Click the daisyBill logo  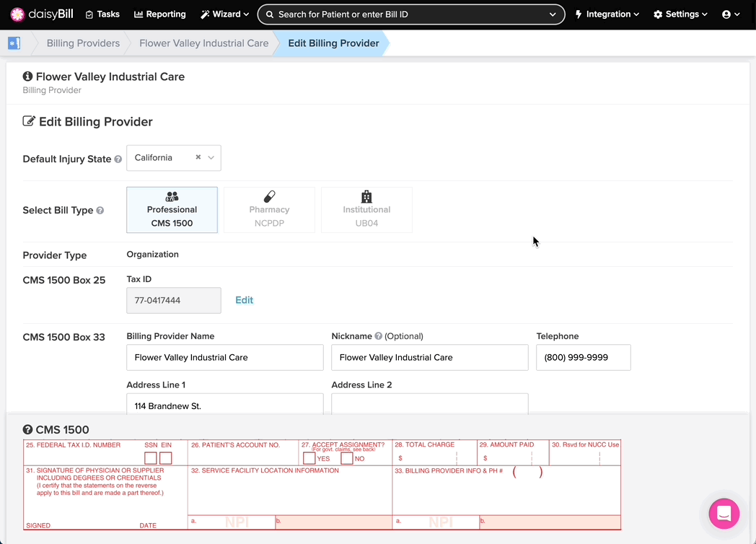(41, 14)
